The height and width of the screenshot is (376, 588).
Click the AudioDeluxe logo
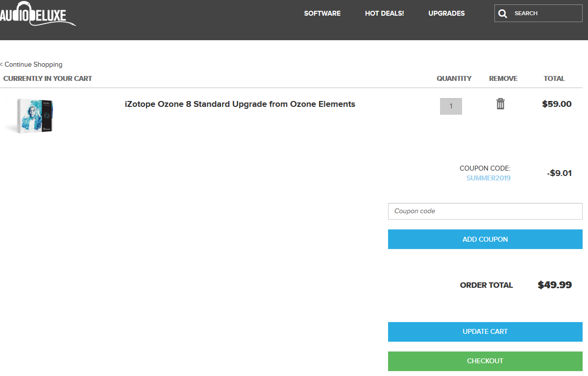click(x=37, y=14)
